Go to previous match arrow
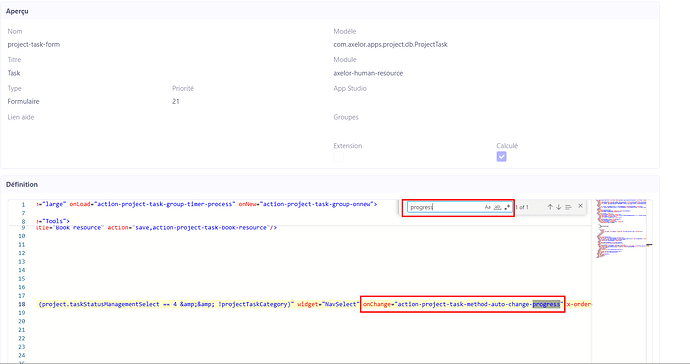 550,207
